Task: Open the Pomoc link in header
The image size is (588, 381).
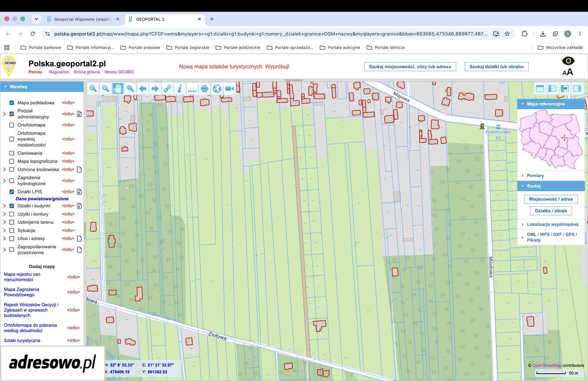Action: (x=35, y=72)
